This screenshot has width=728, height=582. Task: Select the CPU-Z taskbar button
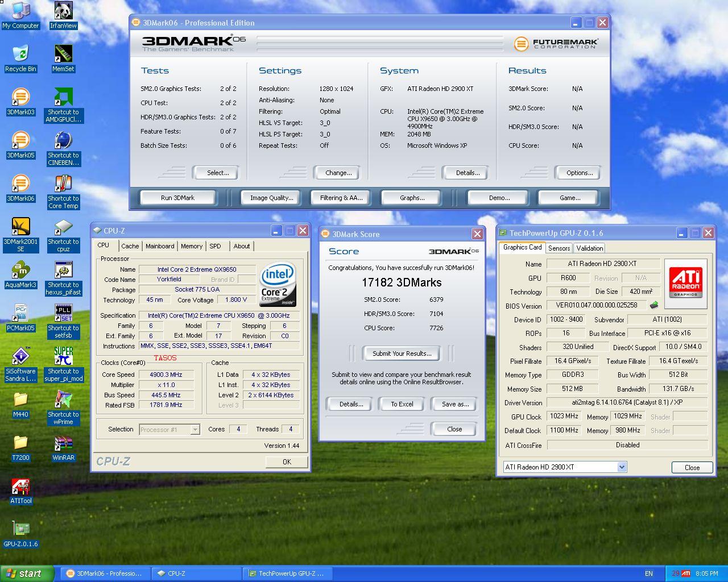[197, 573]
